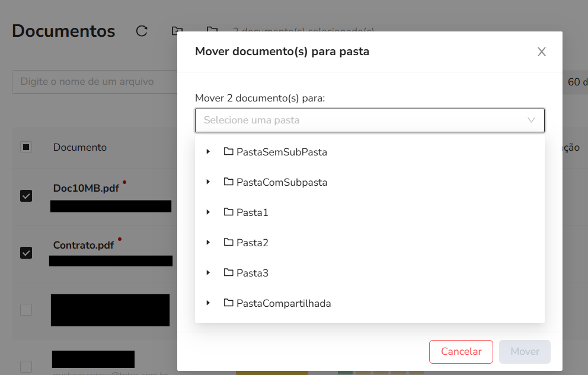Click the folder icon beside PastaComSubpasta
This screenshot has height=375, width=588.
tap(229, 182)
